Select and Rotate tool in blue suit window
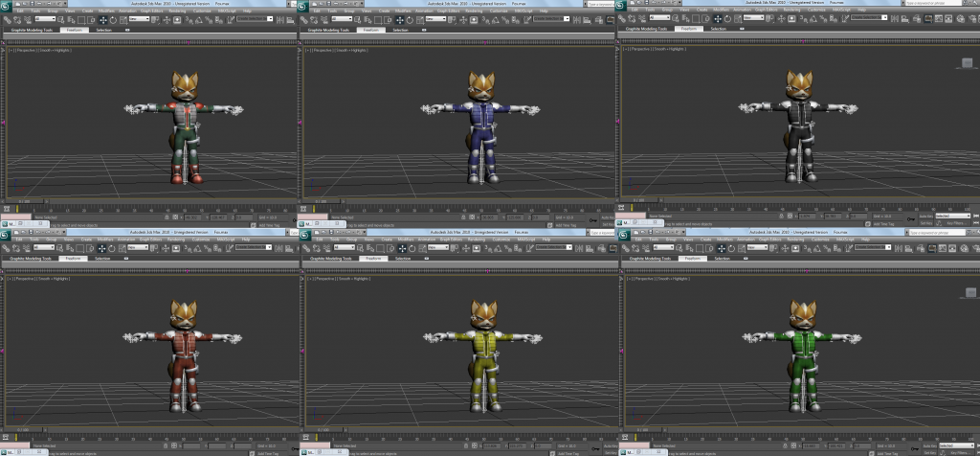This screenshot has width=980, height=456. pos(410,19)
